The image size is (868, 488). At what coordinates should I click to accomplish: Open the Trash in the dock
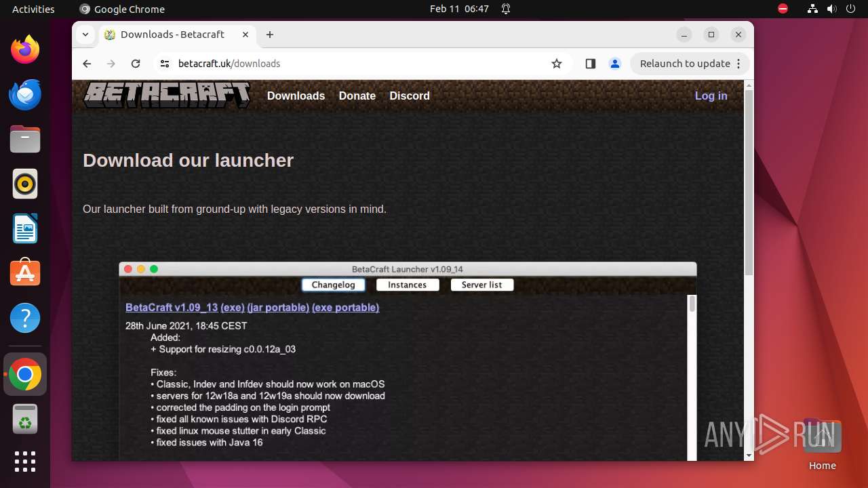pos(25,419)
